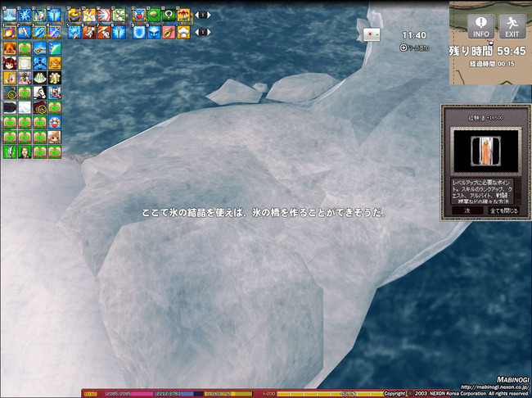
Task: Open the chef hat cooking skill
Action: [183, 32]
